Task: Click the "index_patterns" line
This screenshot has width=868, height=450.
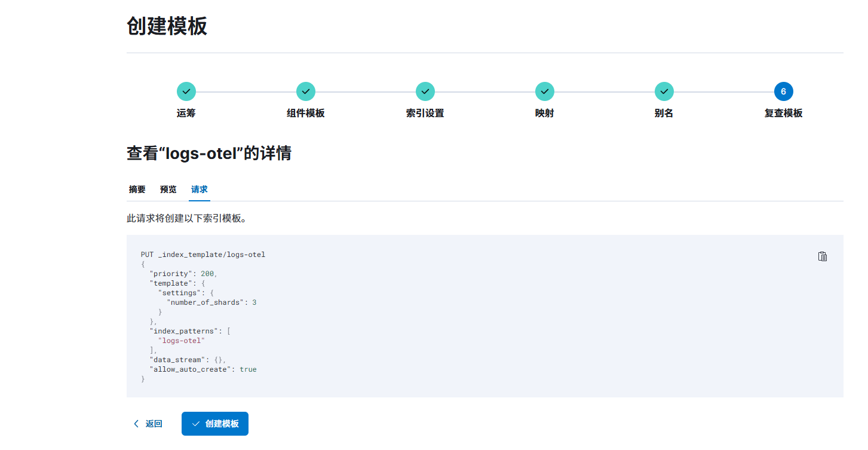Action: (190, 331)
